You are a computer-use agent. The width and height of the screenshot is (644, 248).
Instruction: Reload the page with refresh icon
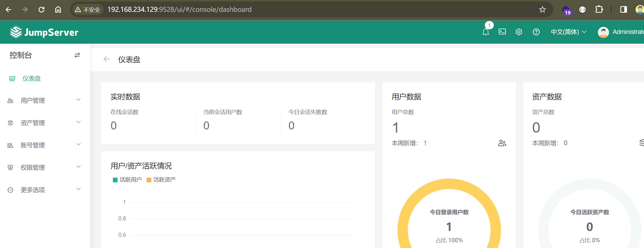click(x=41, y=10)
